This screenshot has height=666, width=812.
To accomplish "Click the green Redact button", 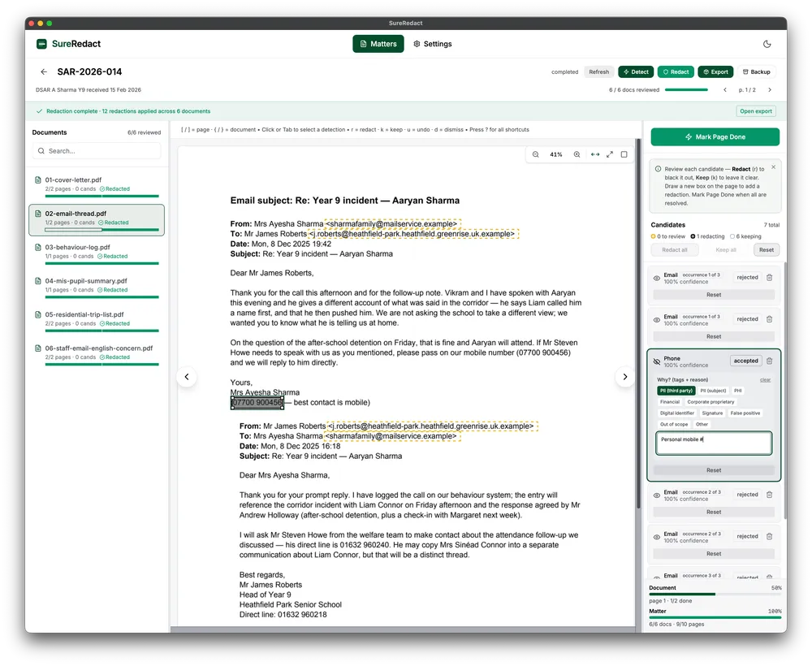I will point(676,72).
